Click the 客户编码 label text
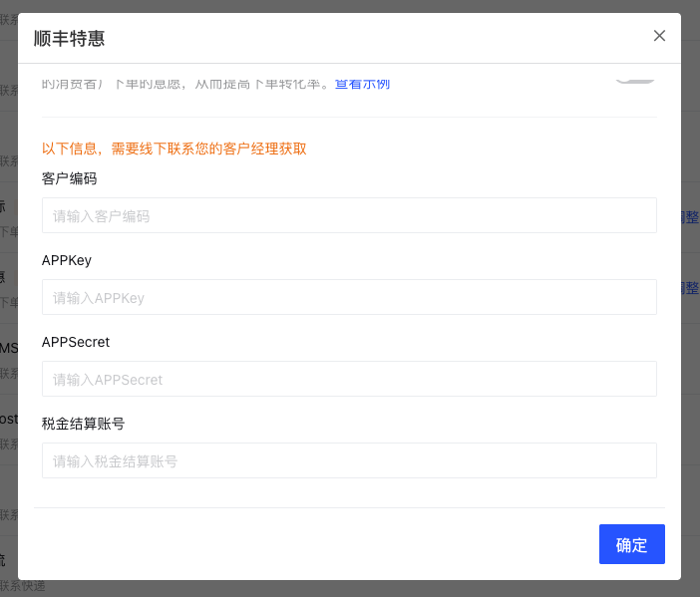Screen dimensions: 700x597 (x=69, y=178)
